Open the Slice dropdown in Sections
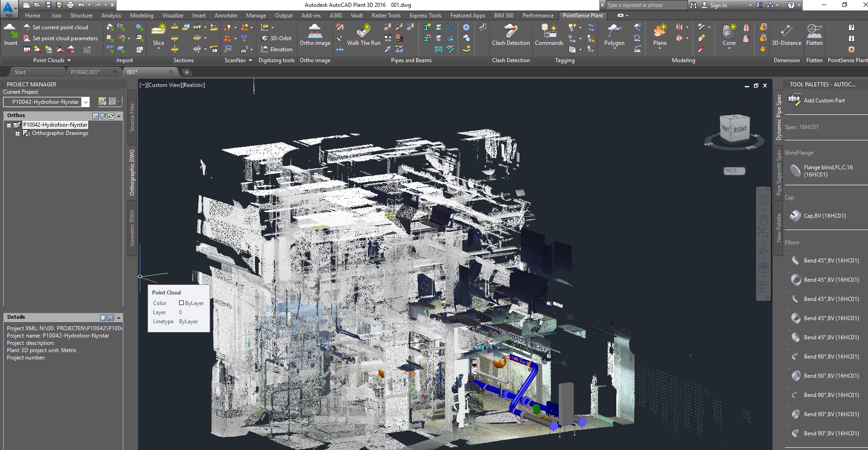 [x=159, y=48]
